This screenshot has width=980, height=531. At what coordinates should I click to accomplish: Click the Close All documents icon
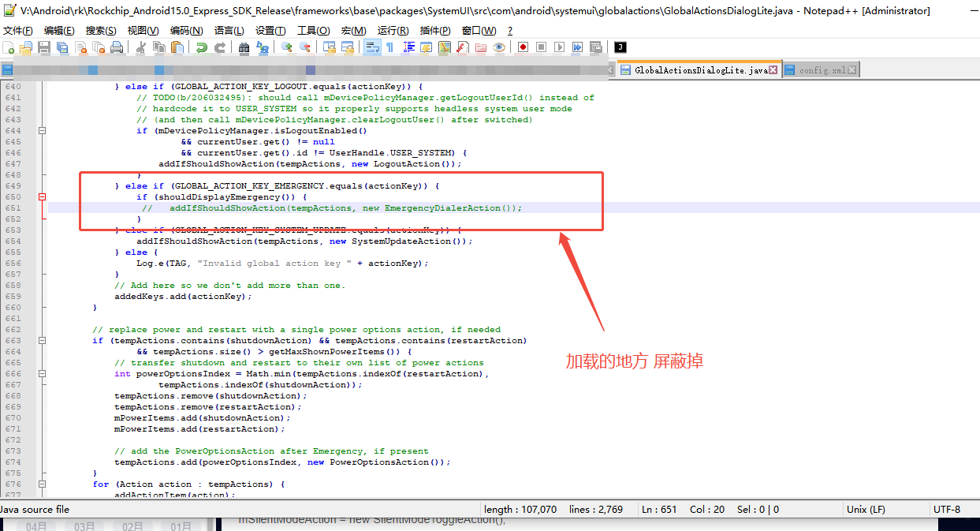(x=99, y=47)
